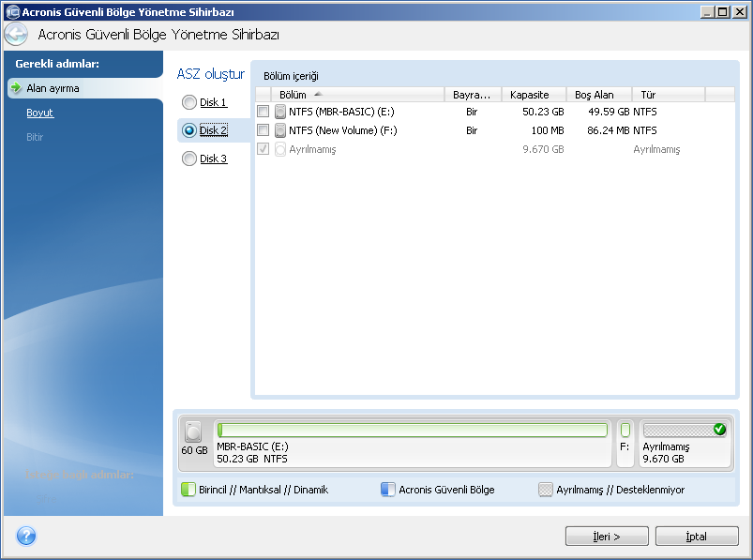The image size is (753, 560).
Task: Click the 60 GB hard disk icon
Action: [x=193, y=431]
